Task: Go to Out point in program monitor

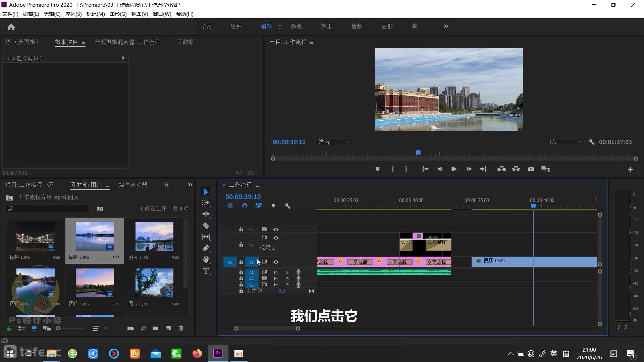Action: point(483,169)
